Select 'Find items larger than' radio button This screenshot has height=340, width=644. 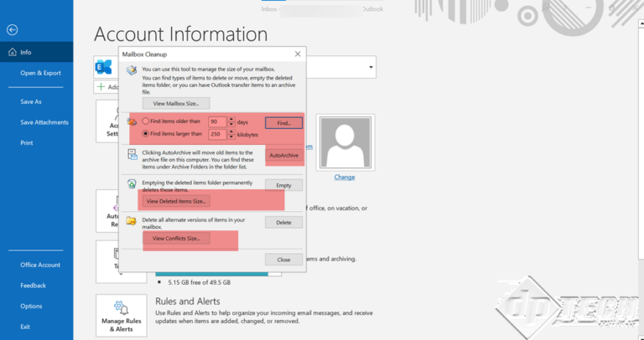click(146, 133)
